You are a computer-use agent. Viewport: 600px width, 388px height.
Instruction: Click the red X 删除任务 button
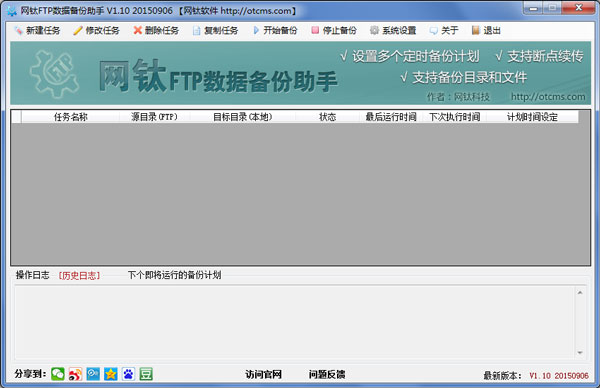(156, 30)
